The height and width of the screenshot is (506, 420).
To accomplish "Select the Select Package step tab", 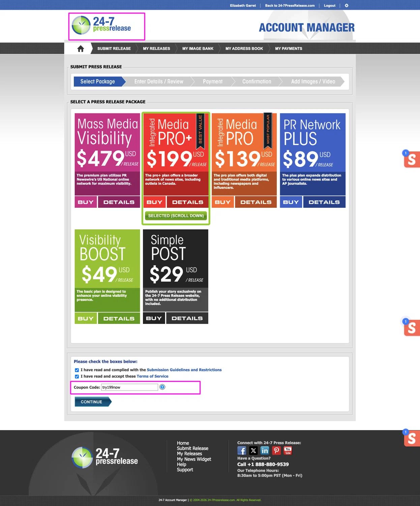I will (x=98, y=82).
